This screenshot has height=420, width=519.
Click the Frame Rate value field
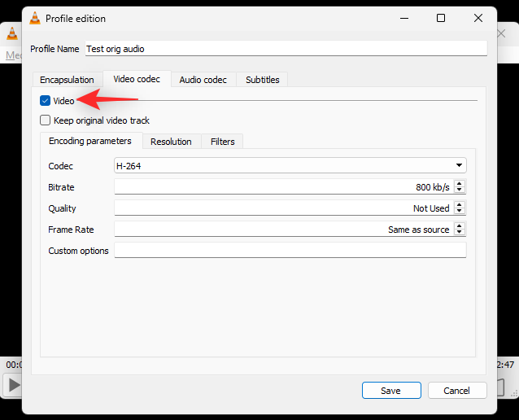click(x=284, y=230)
